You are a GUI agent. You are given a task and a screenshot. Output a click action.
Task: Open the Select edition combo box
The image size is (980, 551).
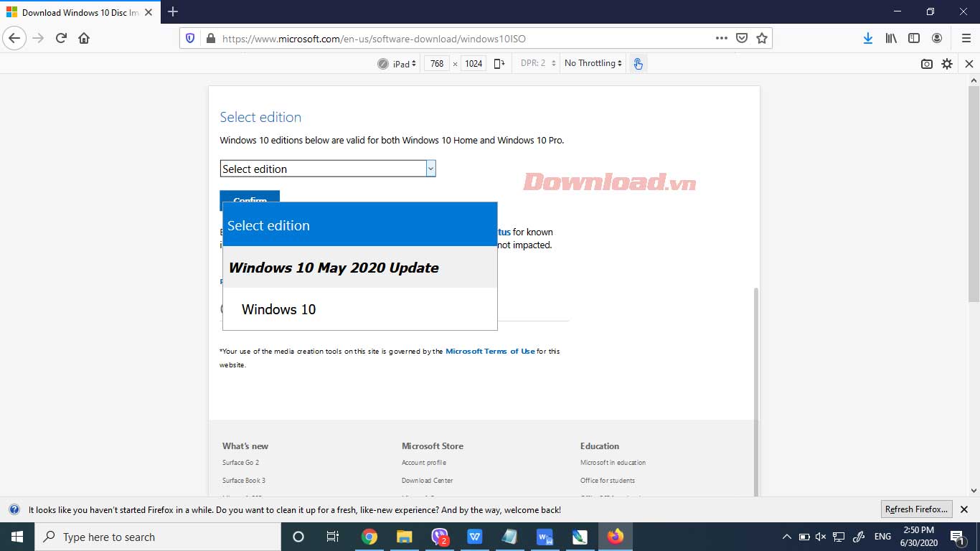tap(328, 169)
